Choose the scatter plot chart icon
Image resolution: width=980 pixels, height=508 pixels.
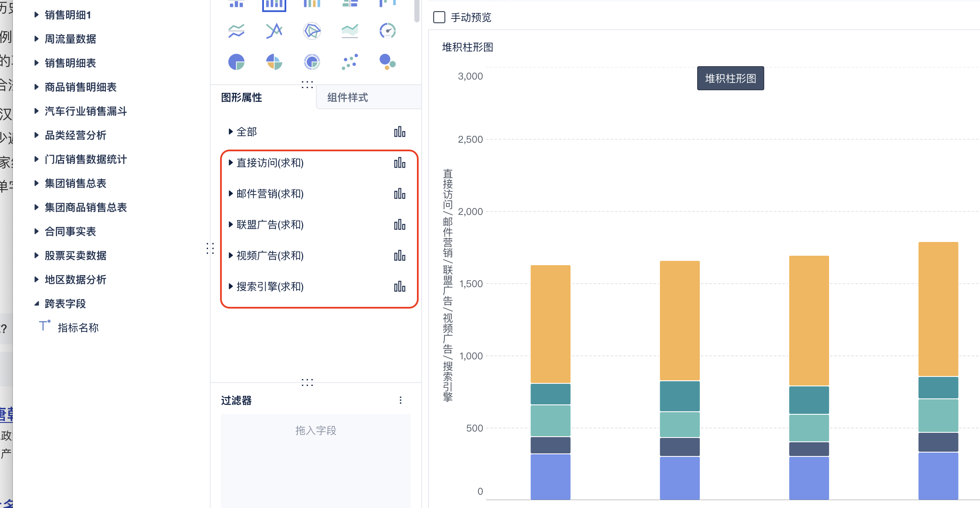[x=349, y=62]
